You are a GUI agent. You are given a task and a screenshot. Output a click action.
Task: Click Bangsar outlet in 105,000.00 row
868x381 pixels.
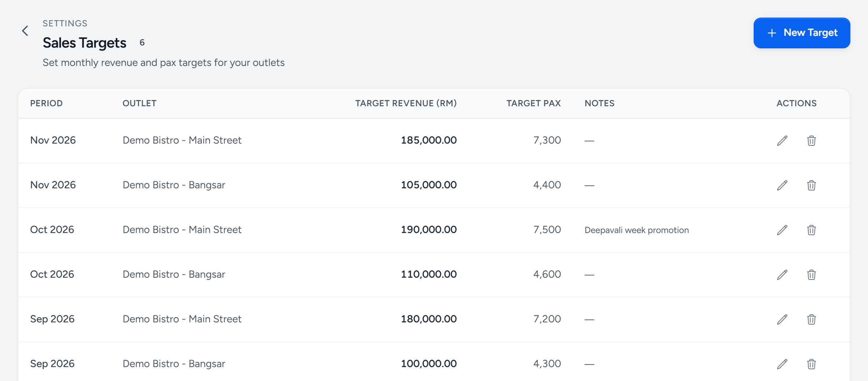click(x=174, y=185)
